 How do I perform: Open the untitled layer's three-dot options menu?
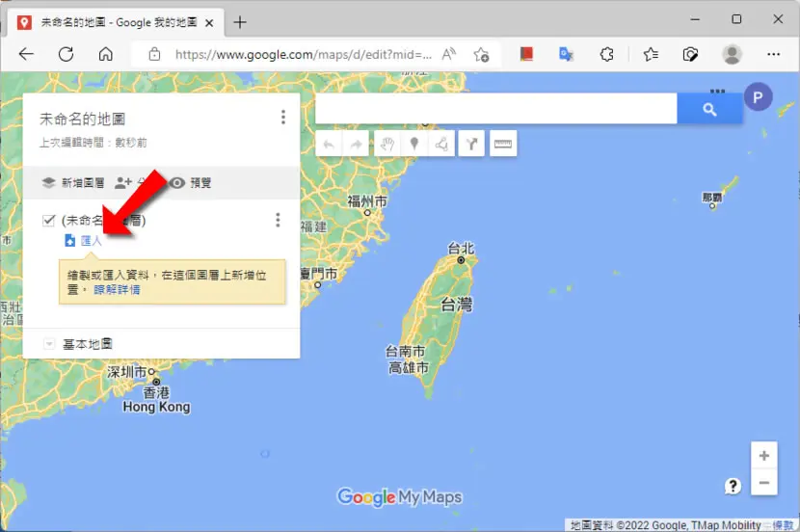tap(278, 220)
